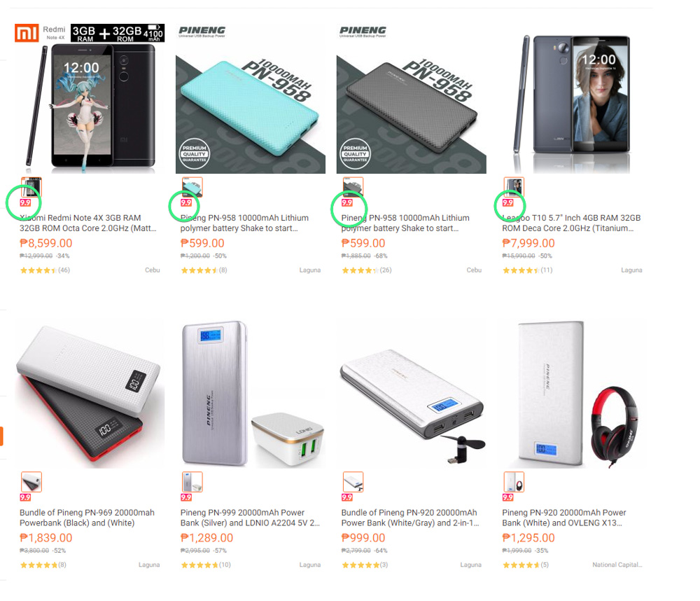This screenshot has height=601, width=700.
Task: Select small thumbnail of PN-920 with headphones
Action: [x=514, y=482]
